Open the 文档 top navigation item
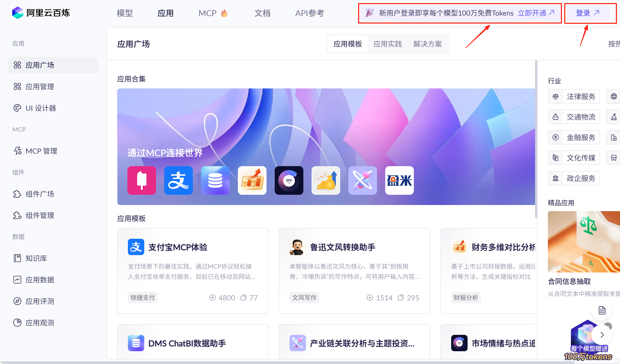The height and width of the screenshot is (364, 620). pyautogui.click(x=262, y=13)
